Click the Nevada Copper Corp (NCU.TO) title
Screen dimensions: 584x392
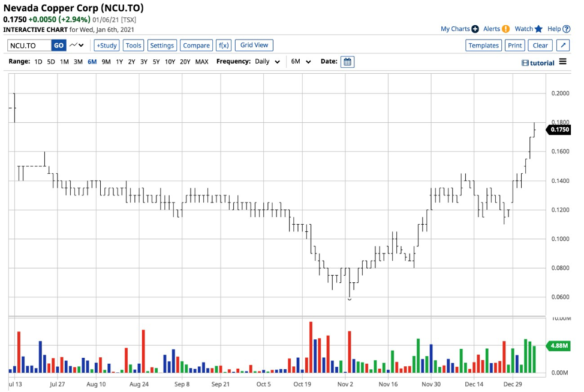(x=73, y=8)
